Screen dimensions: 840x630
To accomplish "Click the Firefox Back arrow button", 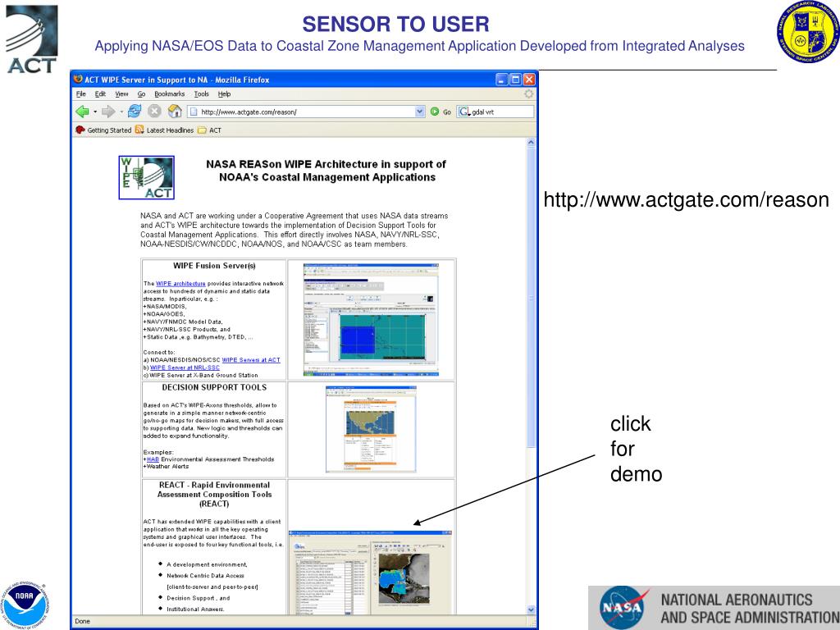I will point(82,112).
